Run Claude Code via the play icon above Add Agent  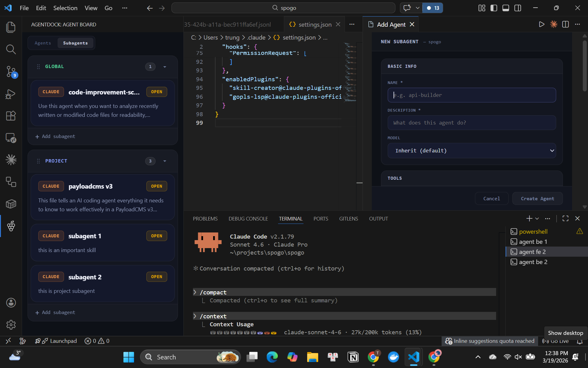pyautogui.click(x=541, y=24)
